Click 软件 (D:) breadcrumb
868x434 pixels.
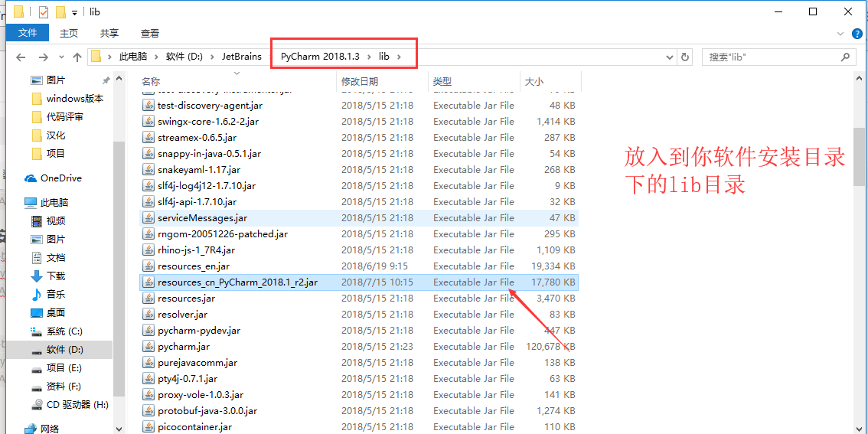point(184,57)
